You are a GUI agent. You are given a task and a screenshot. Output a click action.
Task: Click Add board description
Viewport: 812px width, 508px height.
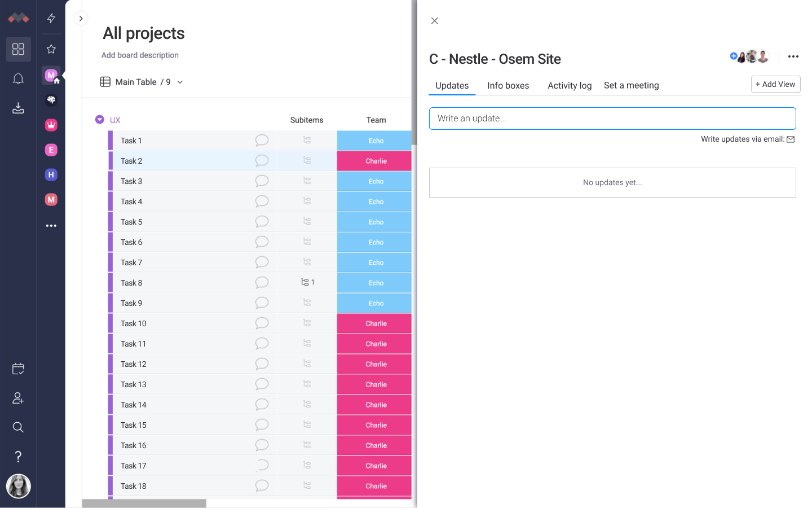click(x=140, y=55)
